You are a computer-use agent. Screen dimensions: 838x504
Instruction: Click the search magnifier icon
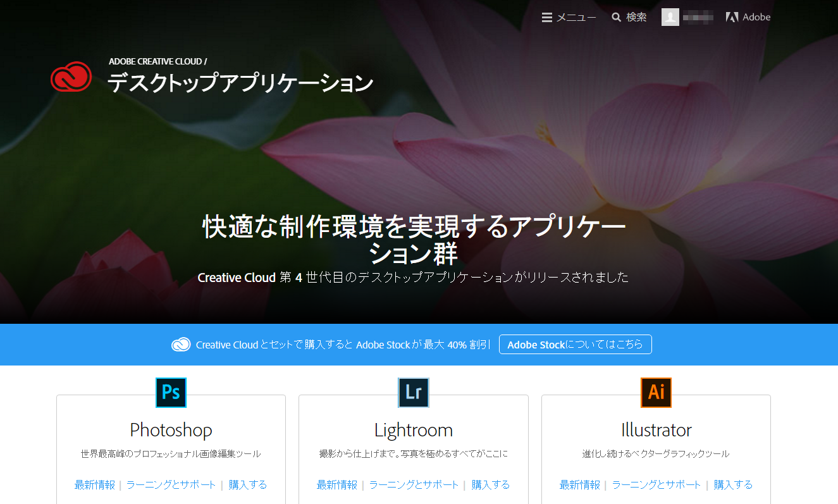click(x=617, y=18)
